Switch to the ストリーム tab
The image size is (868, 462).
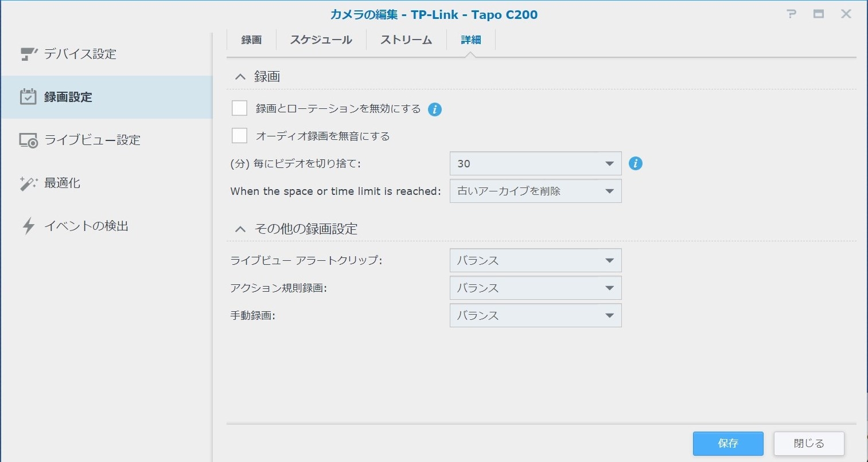[x=406, y=40]
